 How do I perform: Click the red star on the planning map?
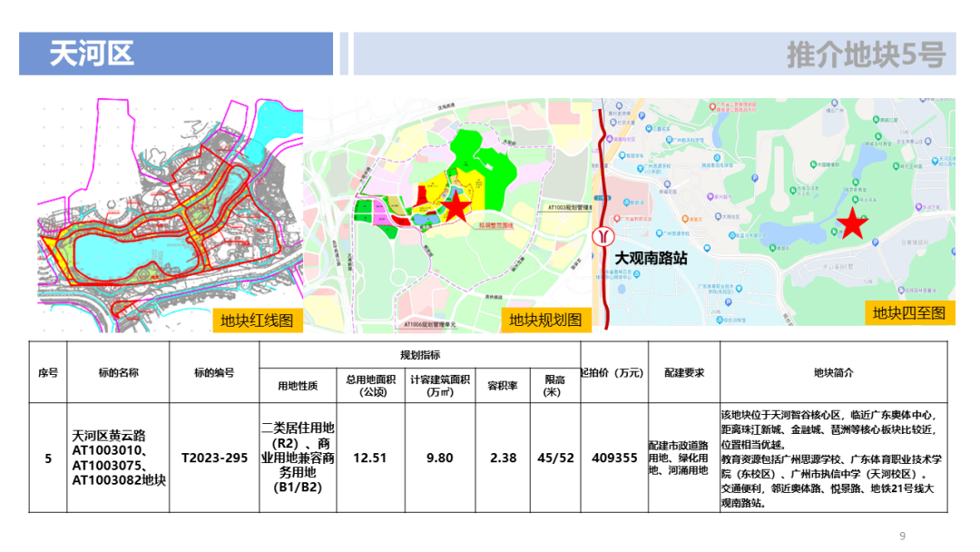(454, 207)
